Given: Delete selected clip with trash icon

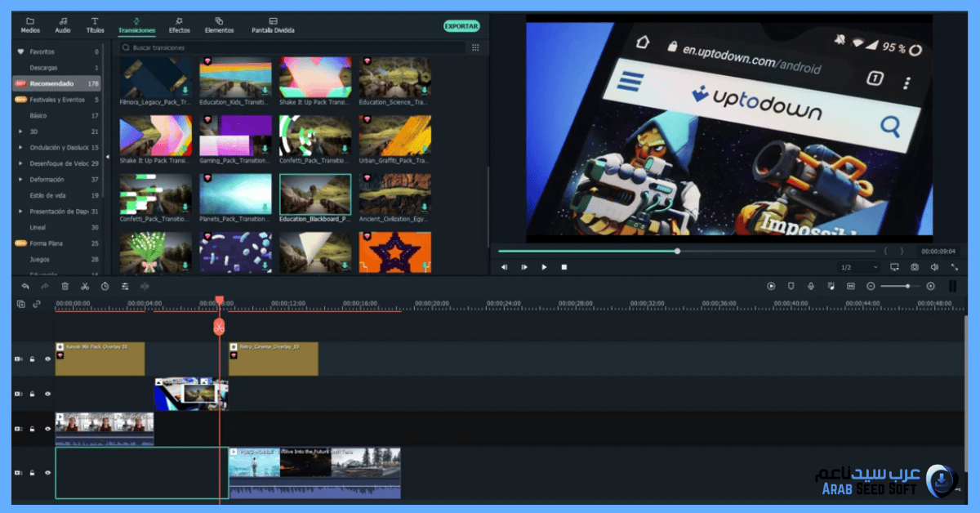Looking at the screenshot, I should coord(65,286).
